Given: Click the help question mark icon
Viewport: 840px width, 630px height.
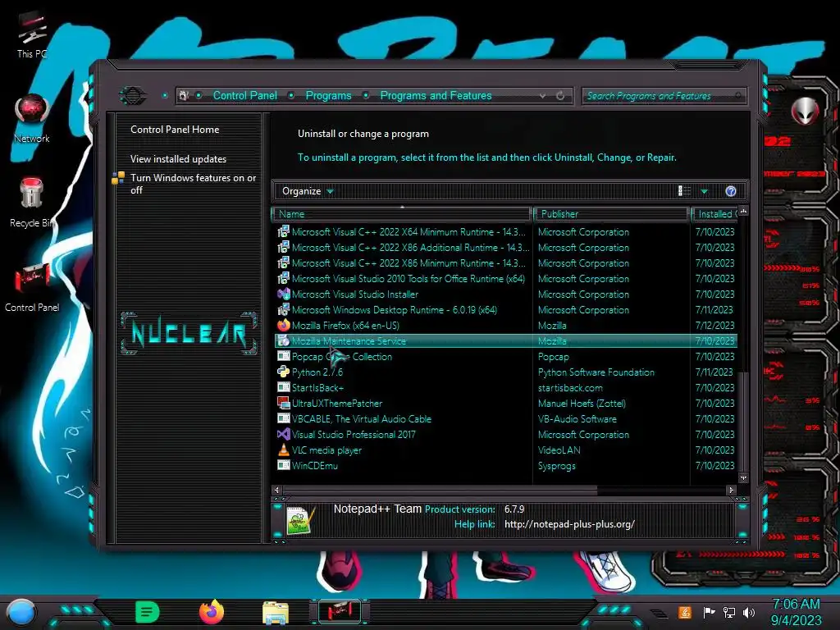Looking at the screenshot, I should [731, 191].
